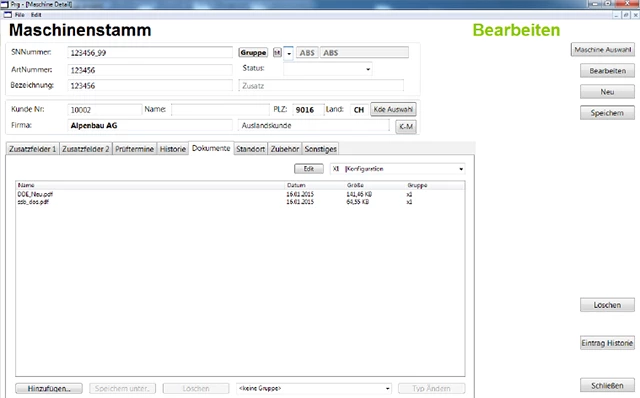Switch to the Standort tab
Image resolution: width=640 pixels, height=398 pixels.
251,149
